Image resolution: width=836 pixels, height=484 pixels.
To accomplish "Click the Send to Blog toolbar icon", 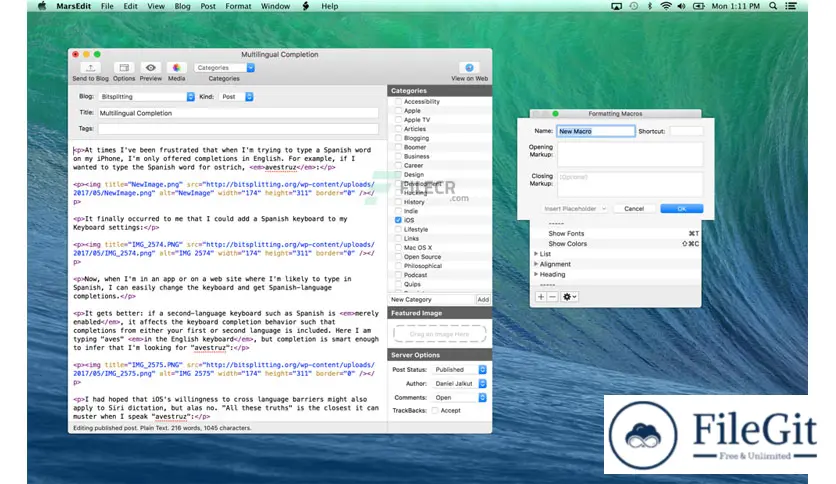I will tap(91, 68).
